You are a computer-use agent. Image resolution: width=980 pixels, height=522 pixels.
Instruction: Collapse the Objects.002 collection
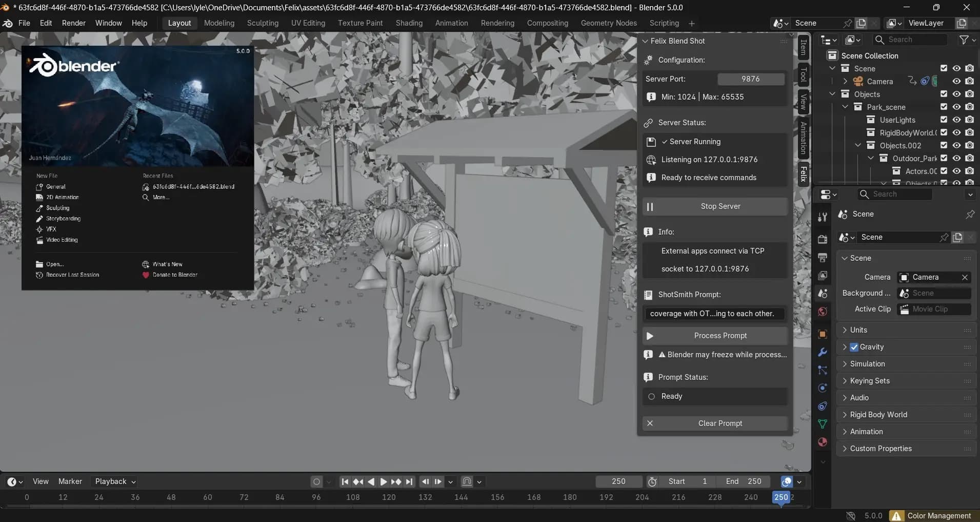tap(858, 145)
